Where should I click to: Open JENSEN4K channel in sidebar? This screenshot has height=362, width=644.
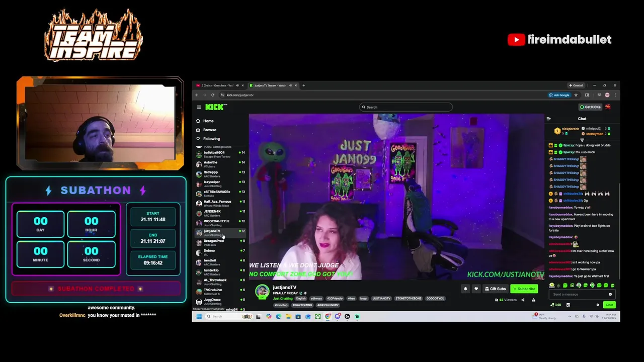220,213
